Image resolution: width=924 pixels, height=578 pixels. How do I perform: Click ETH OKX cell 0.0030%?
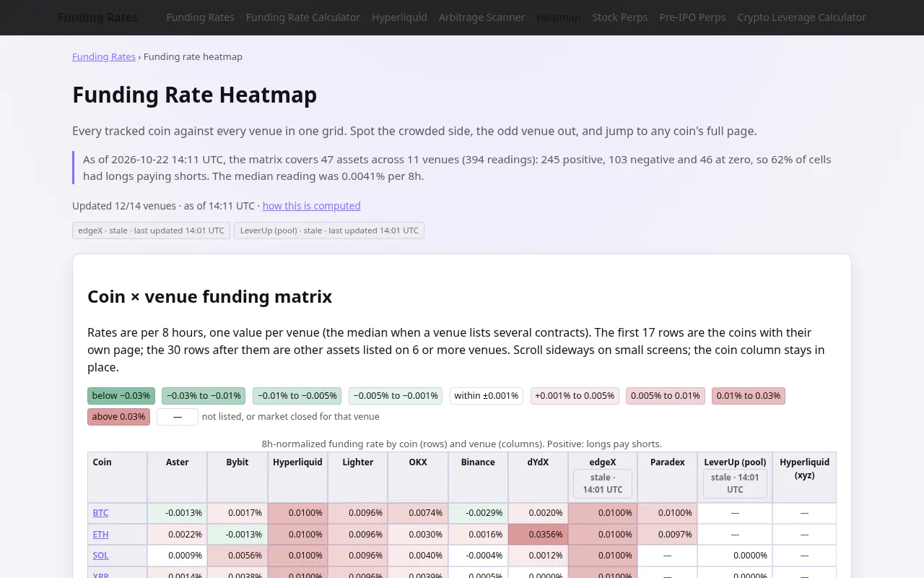coord(418,534)
